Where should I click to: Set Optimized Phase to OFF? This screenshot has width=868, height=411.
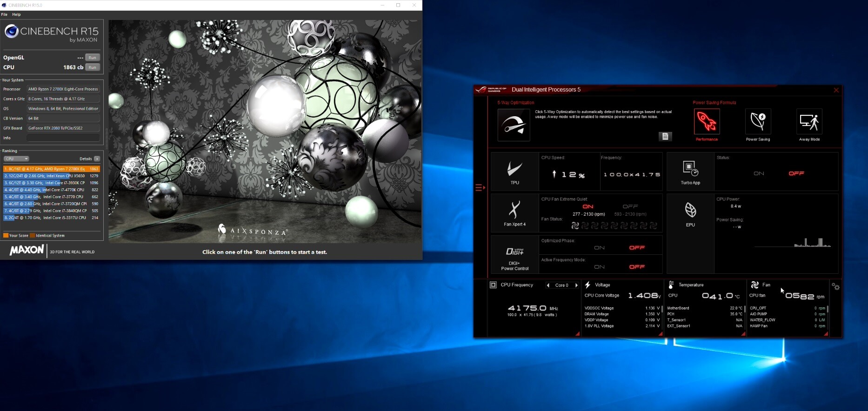point(637,248)
